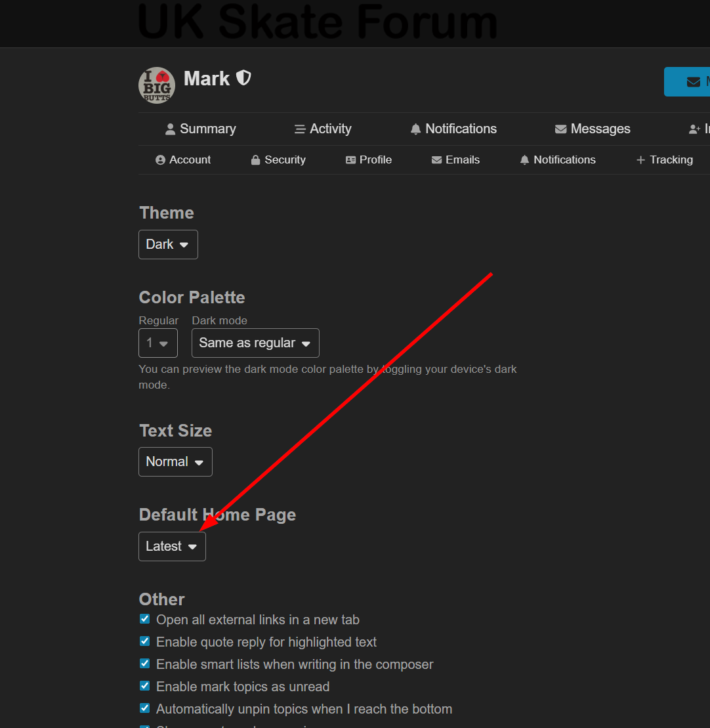Open the Tracking preferences section
The width and height of the screenshot is (710, 728).
[x=664, y=160]
